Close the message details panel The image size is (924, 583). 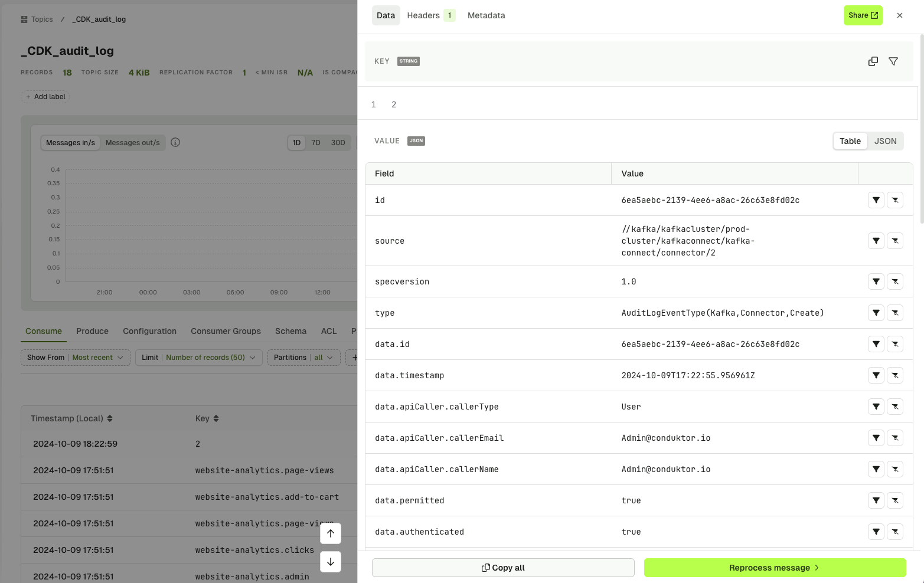(x=900, y=15)
